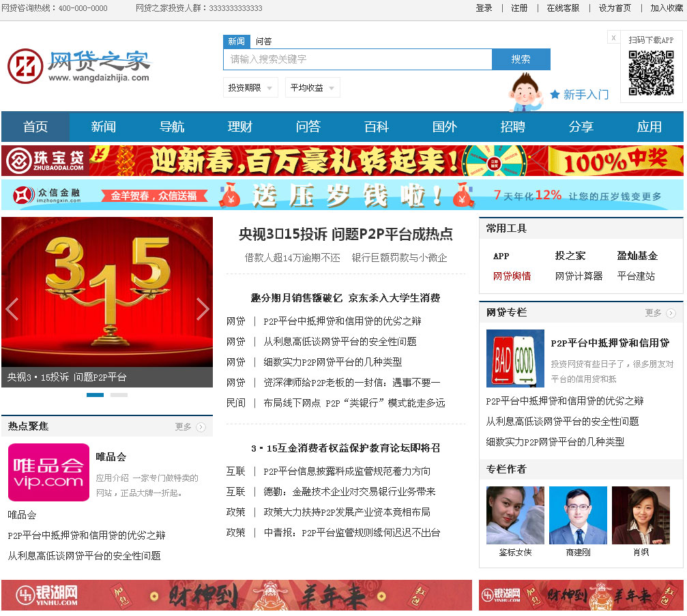Open 问答 in the main navigation
This screenshot has height=616, width=687.
tap(308, 127)
